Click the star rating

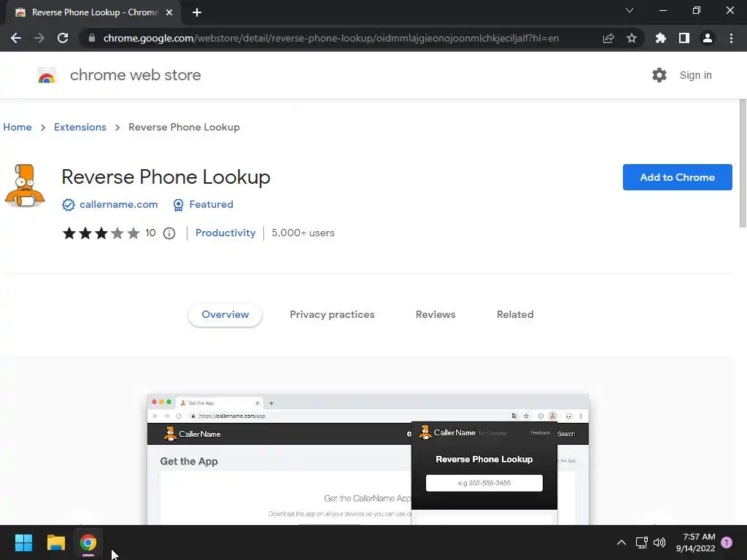(x=101, y=233)
